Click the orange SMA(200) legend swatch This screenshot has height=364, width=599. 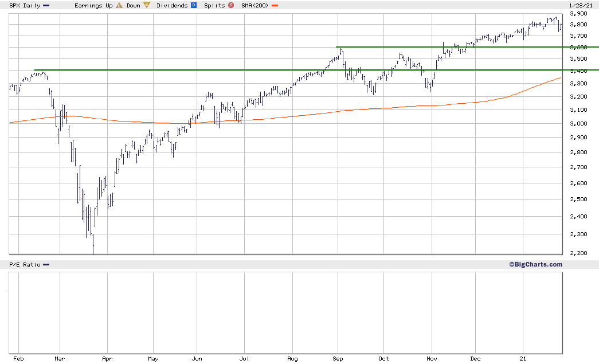pyautogui.click(x=275, y=6)
